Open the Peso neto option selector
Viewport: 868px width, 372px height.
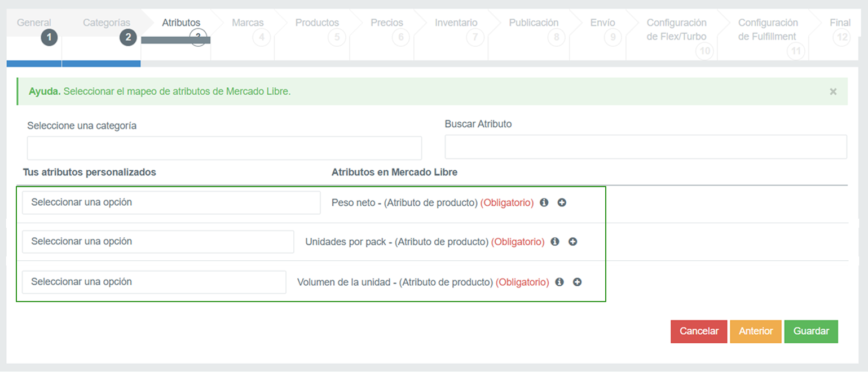(x=171, y=202)
